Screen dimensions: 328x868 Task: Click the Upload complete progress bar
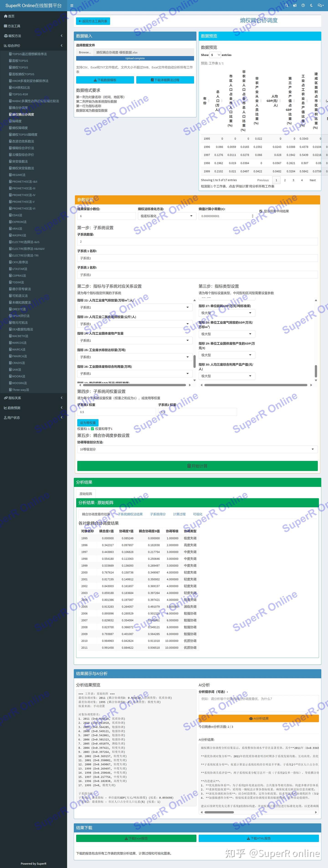(x=135, y=58)
